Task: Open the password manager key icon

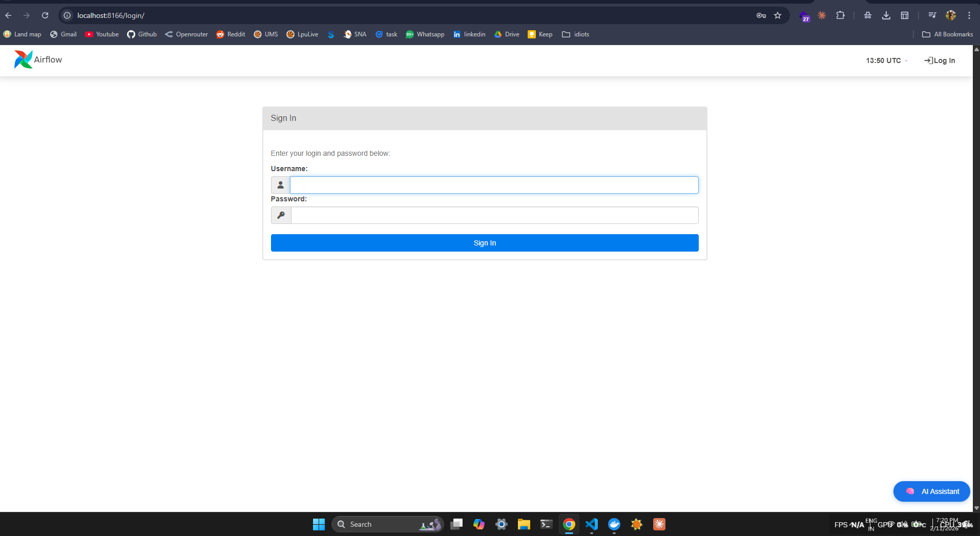Action: [761, 15]
